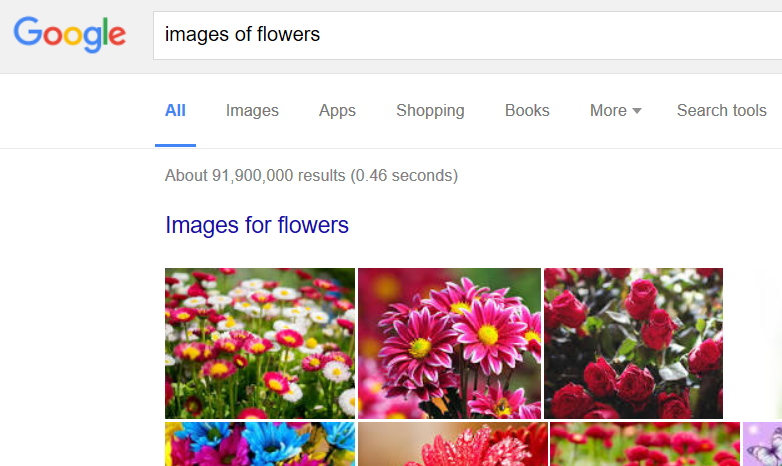Click the Google logo

pyautogui.click(x=70, y=34)
